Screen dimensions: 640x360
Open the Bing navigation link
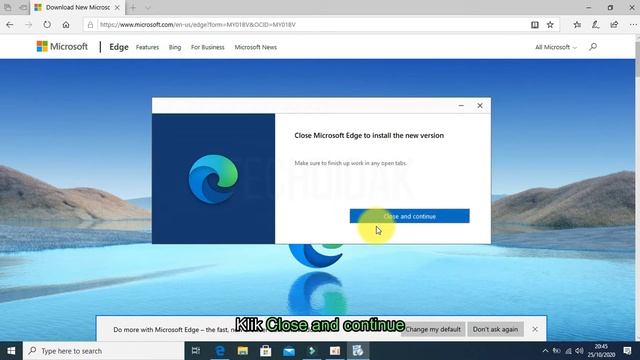click(x=175, y=47)
